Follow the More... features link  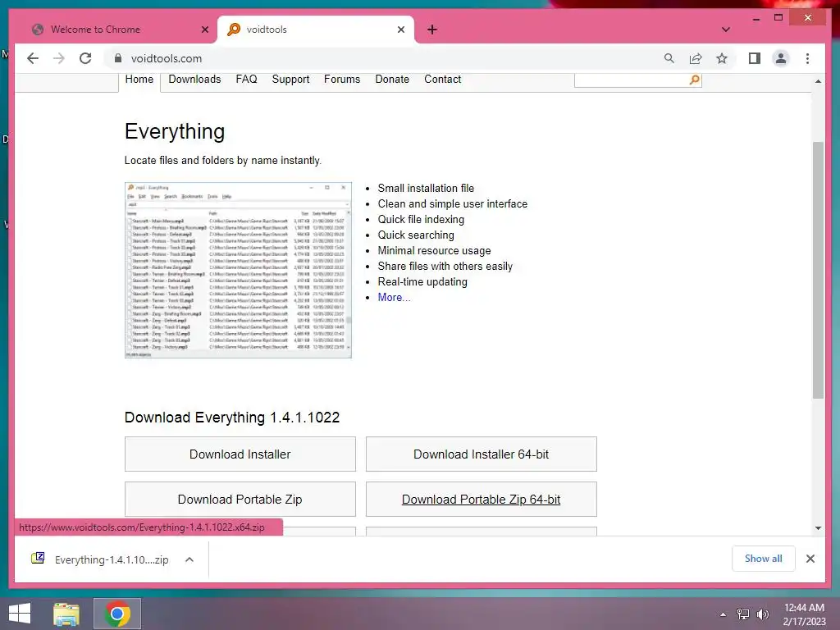tap(395, 297)
